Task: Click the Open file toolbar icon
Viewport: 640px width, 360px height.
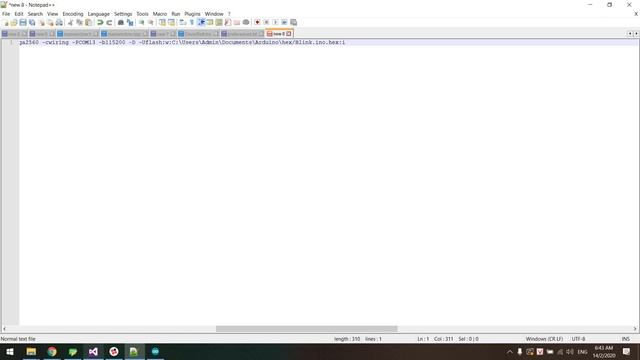Action: point(14,22)
